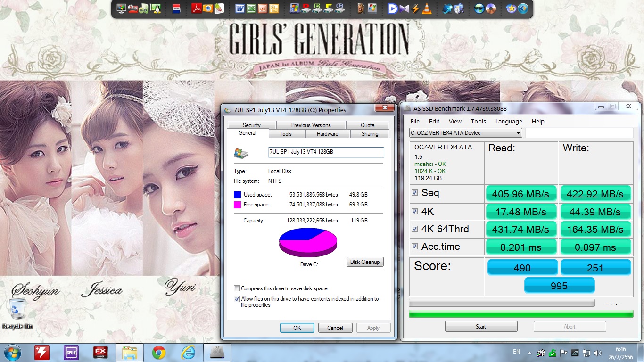Open Windows Explorer from taskbar
The image size is (644, 362).
pyautogui.click(x=130, y=353)
